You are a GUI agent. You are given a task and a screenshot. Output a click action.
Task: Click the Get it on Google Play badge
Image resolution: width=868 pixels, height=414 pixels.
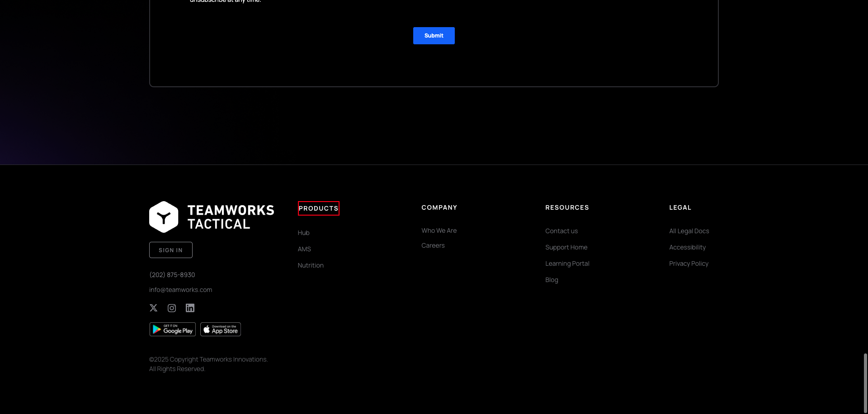pos(172,329)
